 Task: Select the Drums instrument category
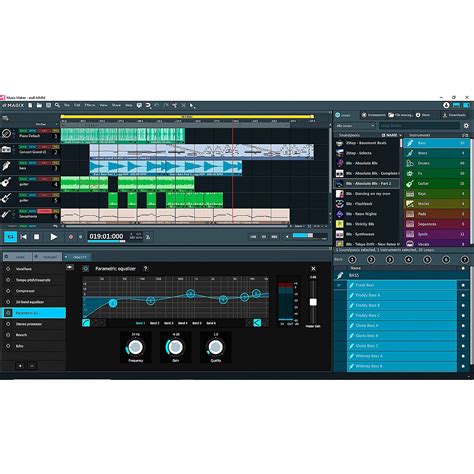437,163
